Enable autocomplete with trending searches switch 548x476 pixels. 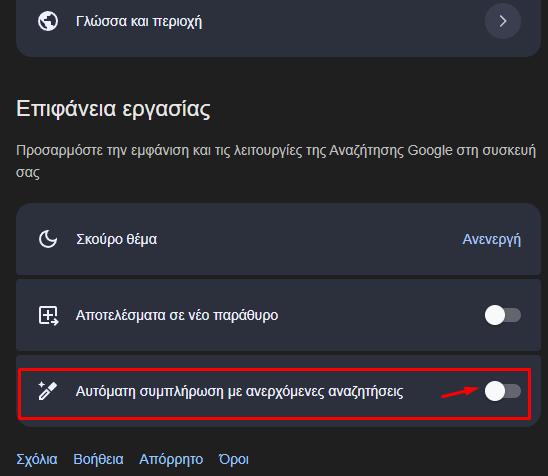503,391
